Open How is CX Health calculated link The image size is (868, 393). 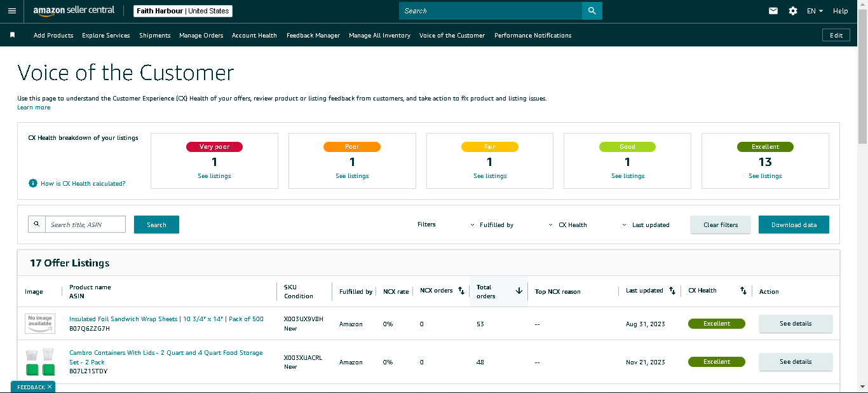[x=83, y=183]
